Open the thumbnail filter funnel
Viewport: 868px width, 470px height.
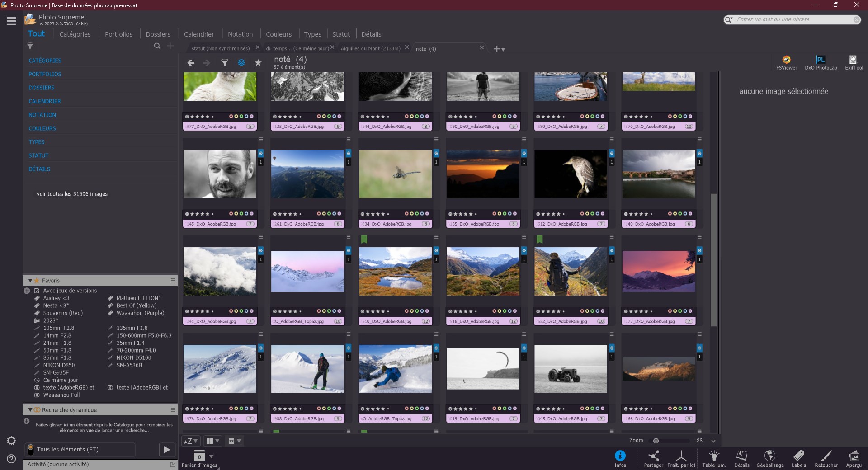(224, 63)
